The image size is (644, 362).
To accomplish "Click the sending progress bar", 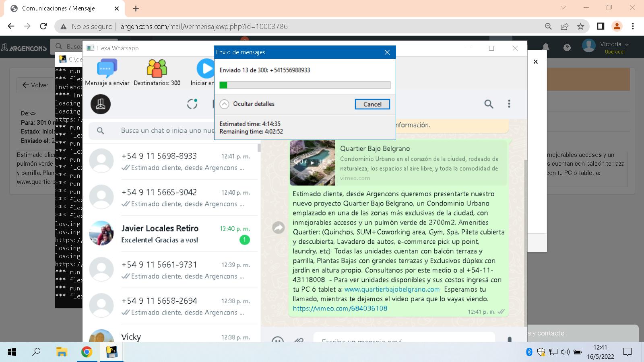I will (x=305, y=85).
